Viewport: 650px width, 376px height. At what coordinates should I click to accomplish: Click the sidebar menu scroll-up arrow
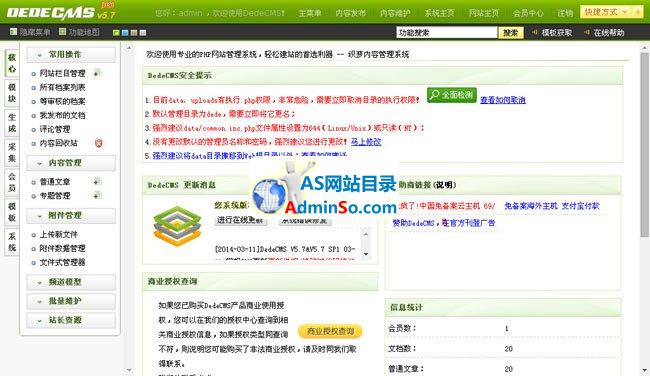[129, 48]
